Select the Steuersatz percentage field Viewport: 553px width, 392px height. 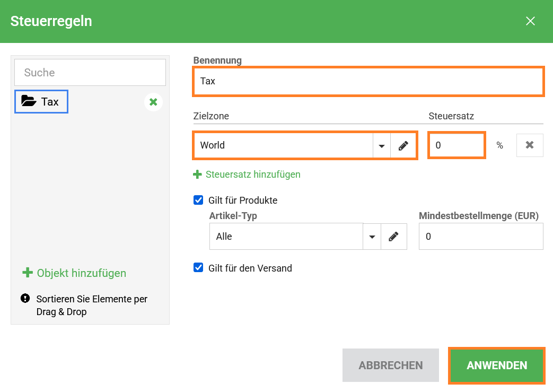(457, 145)
